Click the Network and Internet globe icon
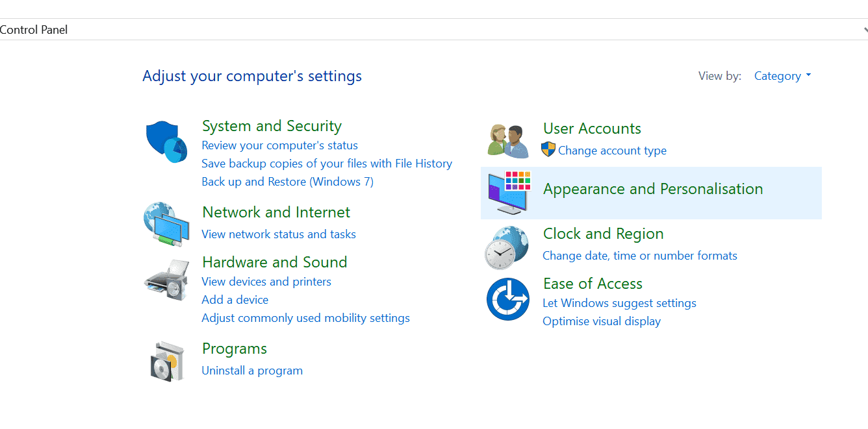Image resolution: width=868 pixels, height=429 pixels. [x=166, y=224]
